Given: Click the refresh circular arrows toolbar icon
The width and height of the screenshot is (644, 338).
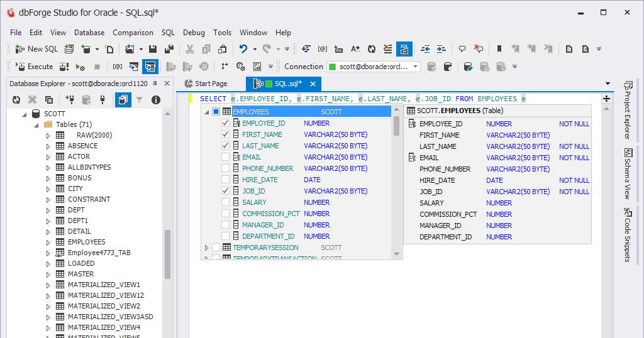Looking at the screenshot, I should click(x=372, y=49).
